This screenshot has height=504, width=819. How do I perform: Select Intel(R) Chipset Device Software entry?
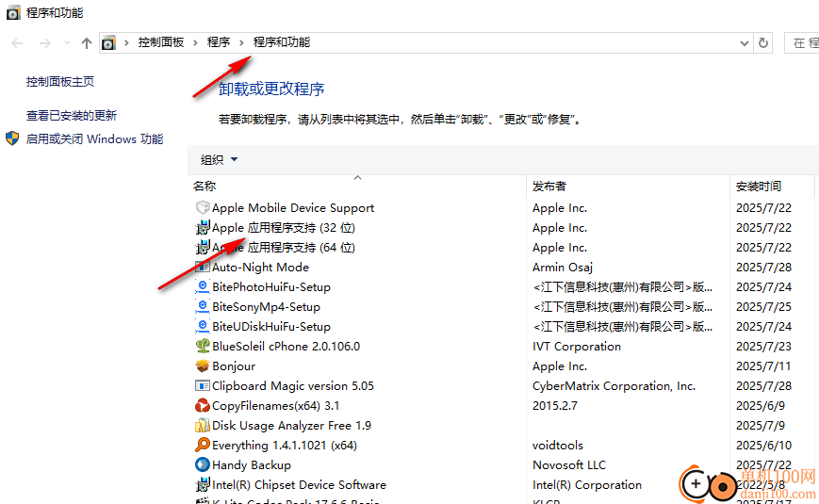pos(300,484)
